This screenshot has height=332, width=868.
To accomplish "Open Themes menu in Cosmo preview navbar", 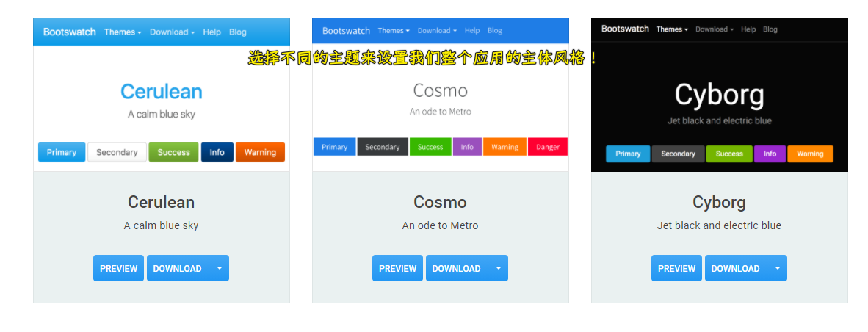I will pos(394,30).
